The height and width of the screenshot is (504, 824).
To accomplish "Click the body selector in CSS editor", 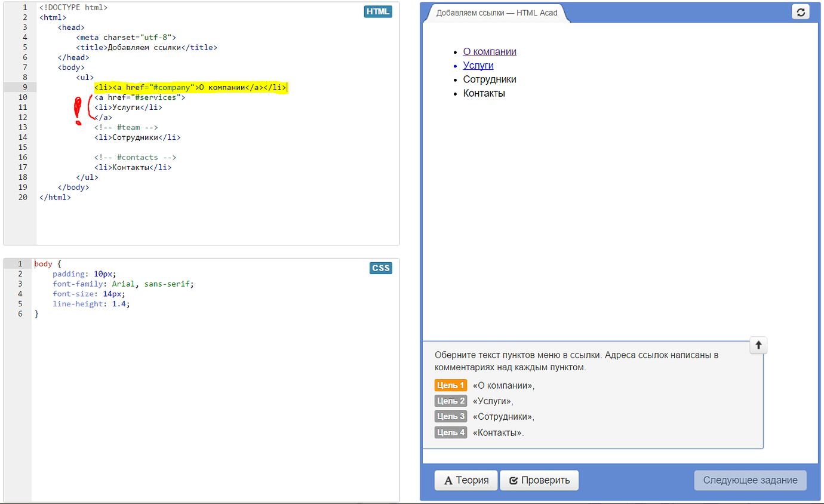I will [43, 264].
